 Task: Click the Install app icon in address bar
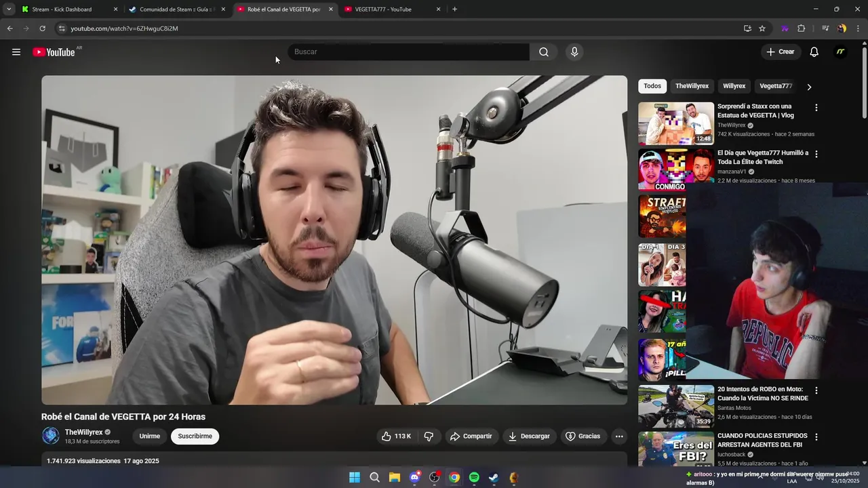pos(747,28)
